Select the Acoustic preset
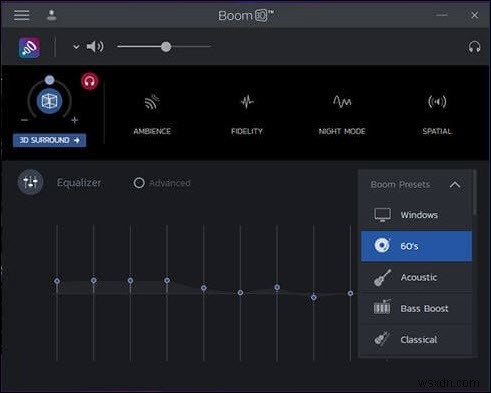Image resolution: width=491 pixels, height=393 pixels. [x=416, y=277]
